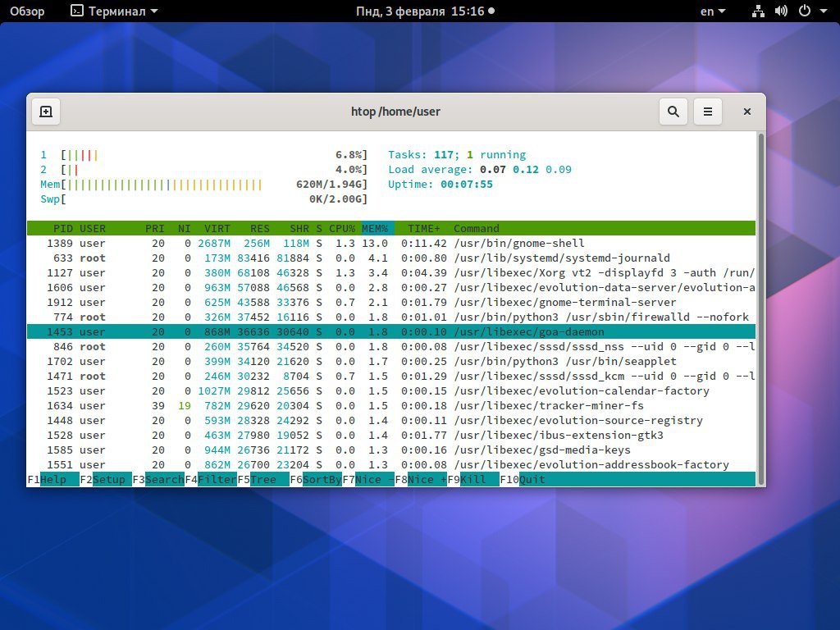Click the terminal vertical scrollbar

[x=760, y=308]
